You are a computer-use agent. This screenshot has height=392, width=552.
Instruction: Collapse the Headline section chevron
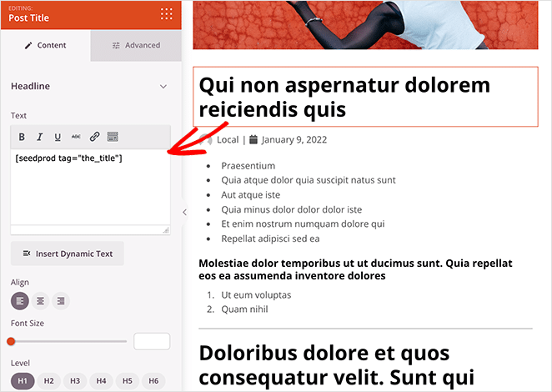click(163, 86)
